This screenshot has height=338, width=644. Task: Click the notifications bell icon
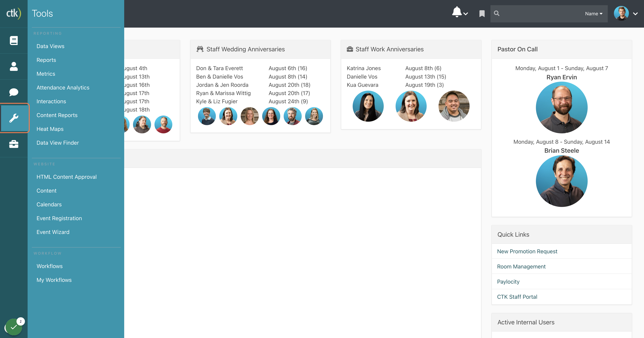pos(457,12)
